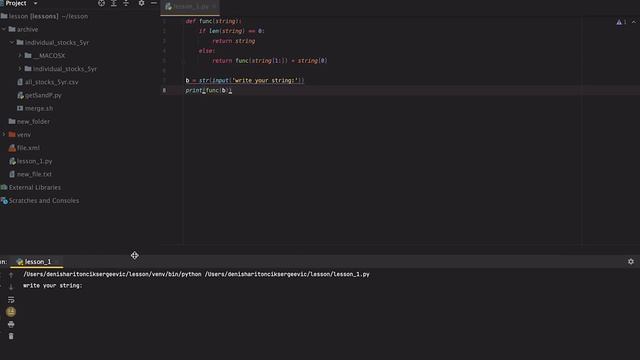
Task: Expand the __MACOSX folder
Action: pos(20,56)
